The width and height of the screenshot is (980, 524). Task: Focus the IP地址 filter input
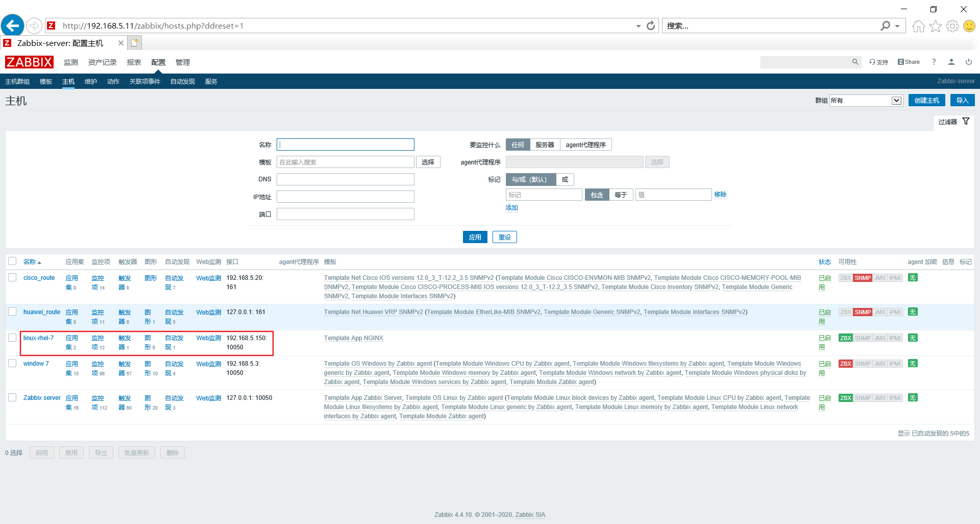345,197
